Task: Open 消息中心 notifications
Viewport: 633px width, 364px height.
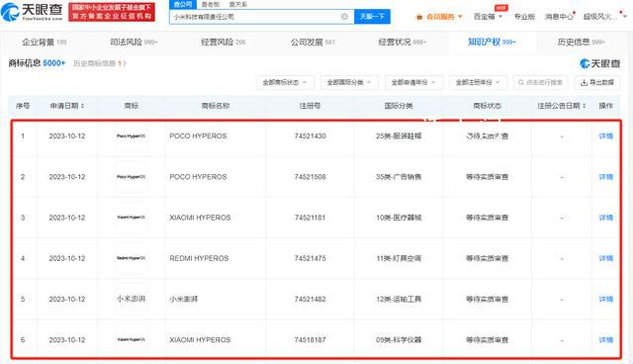Action: pos(559,17)
